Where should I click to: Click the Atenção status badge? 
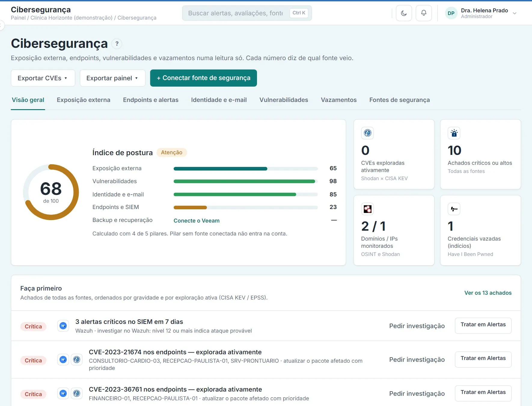tap(172, 152)
